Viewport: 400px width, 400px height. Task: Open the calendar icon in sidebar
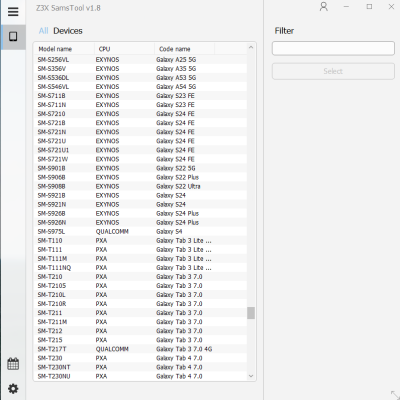tap(13, 364)
